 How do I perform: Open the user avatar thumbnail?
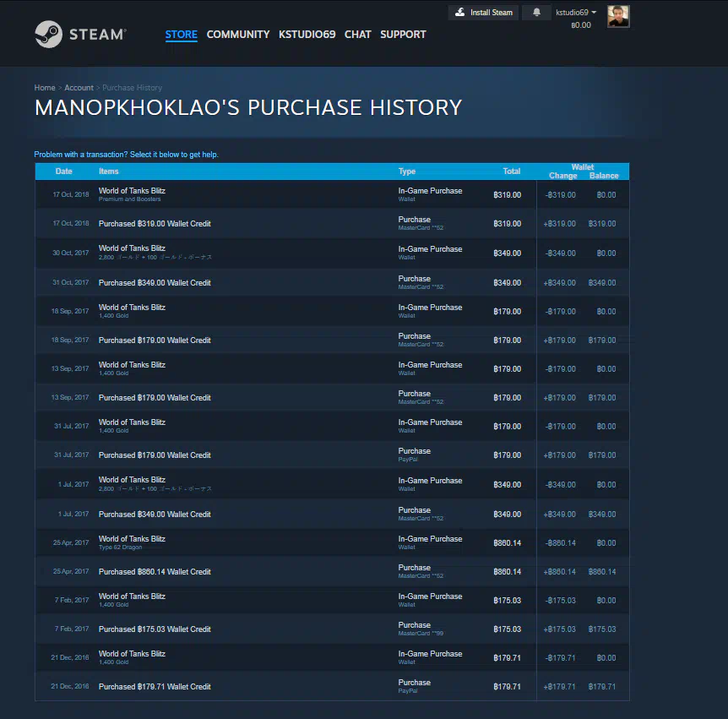(x=618, y=16)
